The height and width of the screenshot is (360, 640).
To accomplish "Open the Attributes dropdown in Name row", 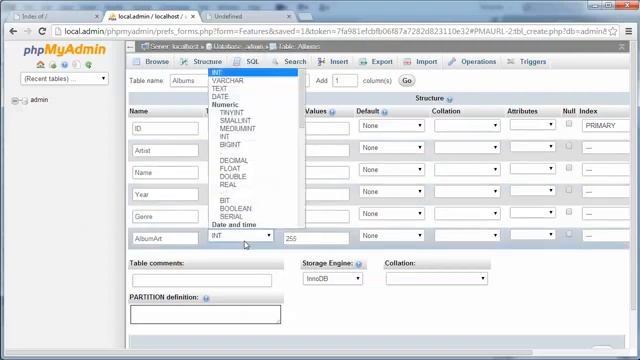I will [532, 169].
